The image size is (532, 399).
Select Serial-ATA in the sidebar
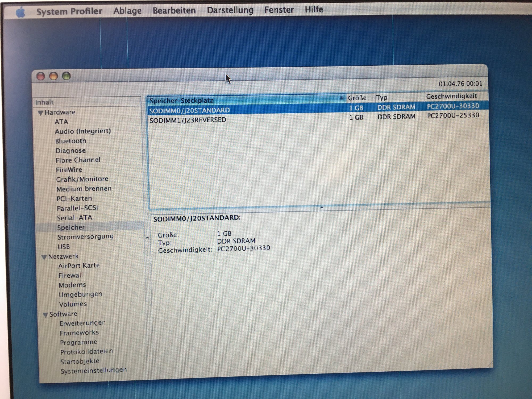click(74, 218)
